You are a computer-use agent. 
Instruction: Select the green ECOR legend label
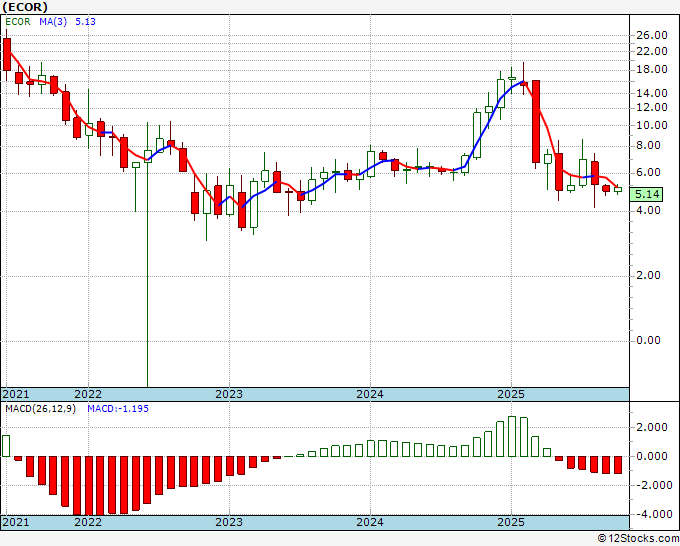18,22
